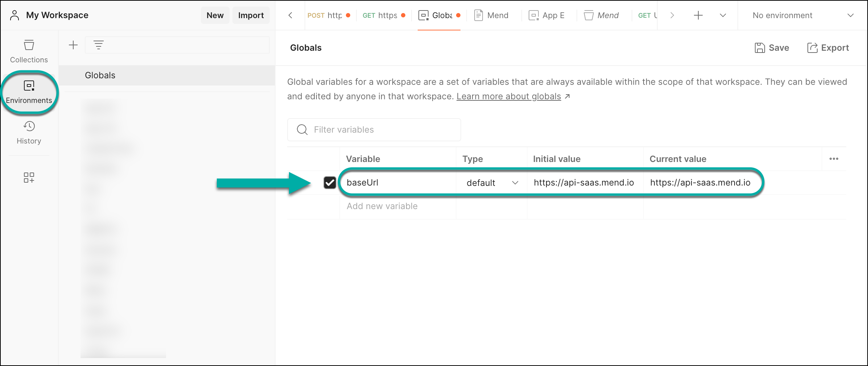Screen dimensions: 868x366
Task: Open the Environments sidebar panel
Action: click(29, 92)
